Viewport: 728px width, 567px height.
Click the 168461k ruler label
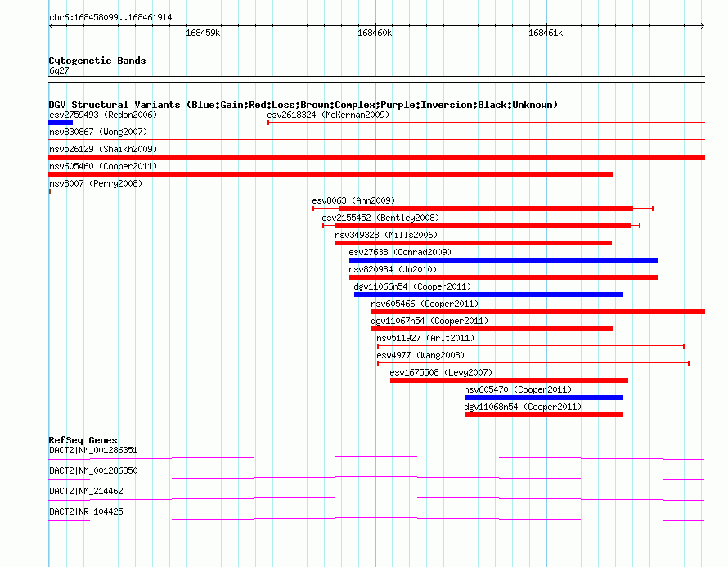point(546,33)
